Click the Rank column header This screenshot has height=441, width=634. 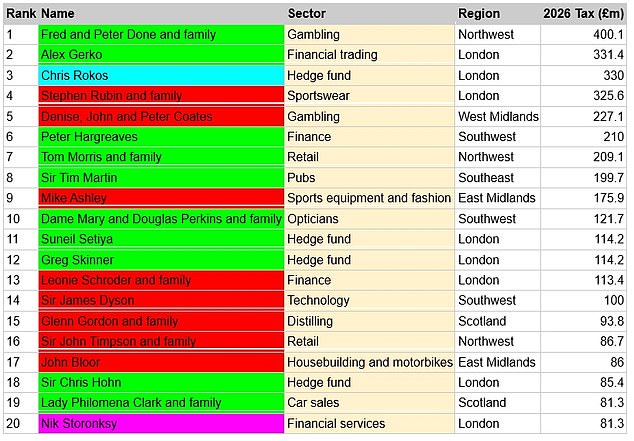pyautogui.click(x=20, y=14)
